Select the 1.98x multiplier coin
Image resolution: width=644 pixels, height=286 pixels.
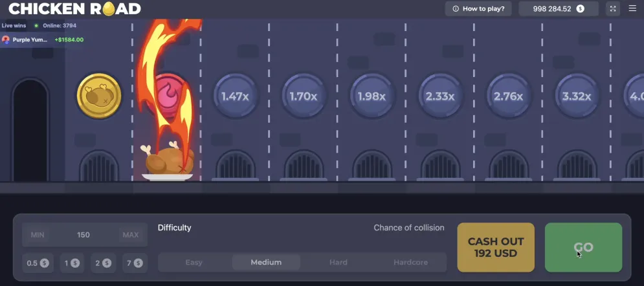point(372,96)
